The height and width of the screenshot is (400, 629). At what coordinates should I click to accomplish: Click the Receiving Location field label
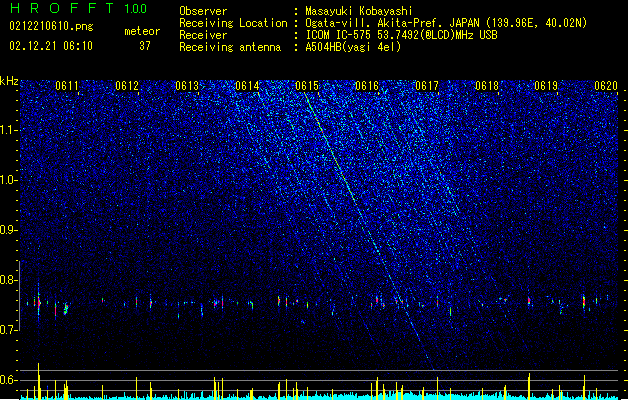pos(233,23)
